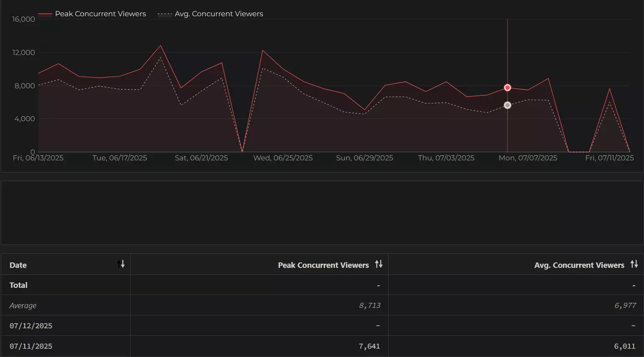The image size is (644, 357).
Task: Click the 6,977 average viewers value
Action: [625, 305]
